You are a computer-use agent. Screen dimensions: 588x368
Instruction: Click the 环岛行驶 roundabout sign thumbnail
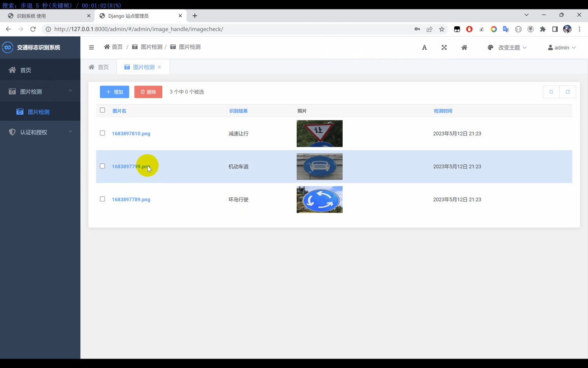319,199
